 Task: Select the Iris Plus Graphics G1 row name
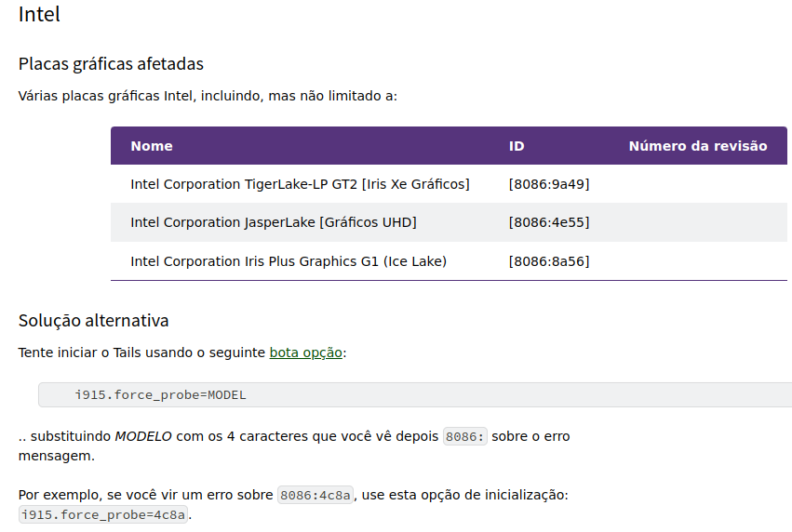pyautogui.click(x=289, y=261)
